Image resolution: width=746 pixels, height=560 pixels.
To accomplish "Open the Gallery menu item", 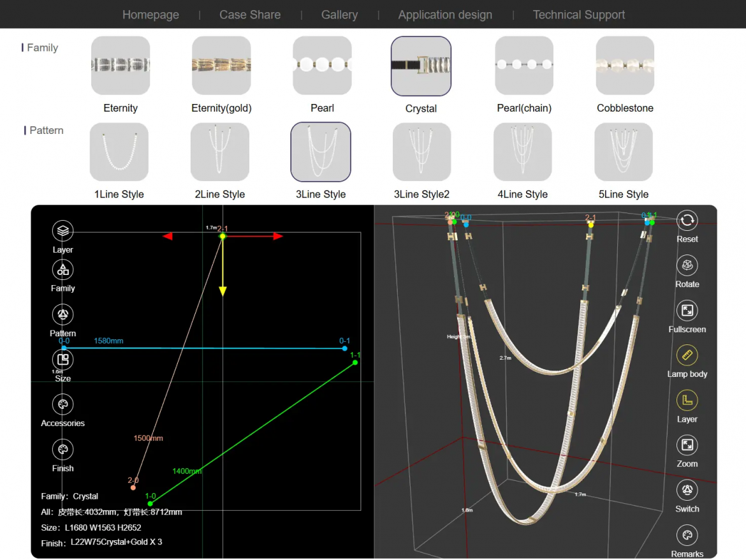I will [339, 15].
